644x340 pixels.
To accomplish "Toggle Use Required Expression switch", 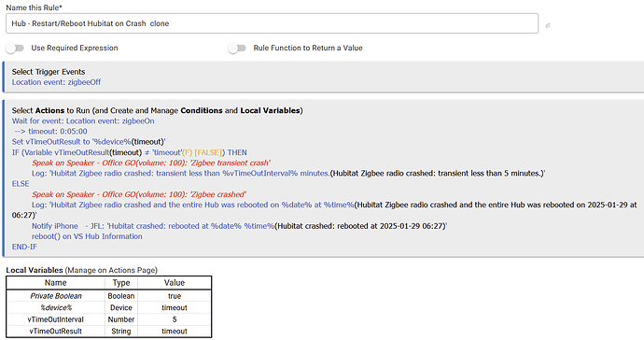I will click(x=15, y=48).
